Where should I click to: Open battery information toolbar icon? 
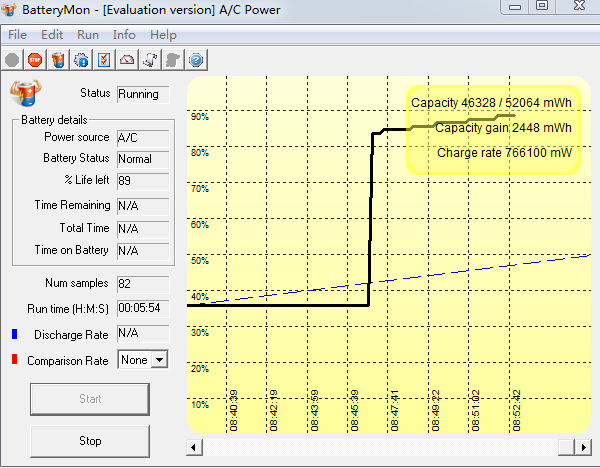(58, 60)
